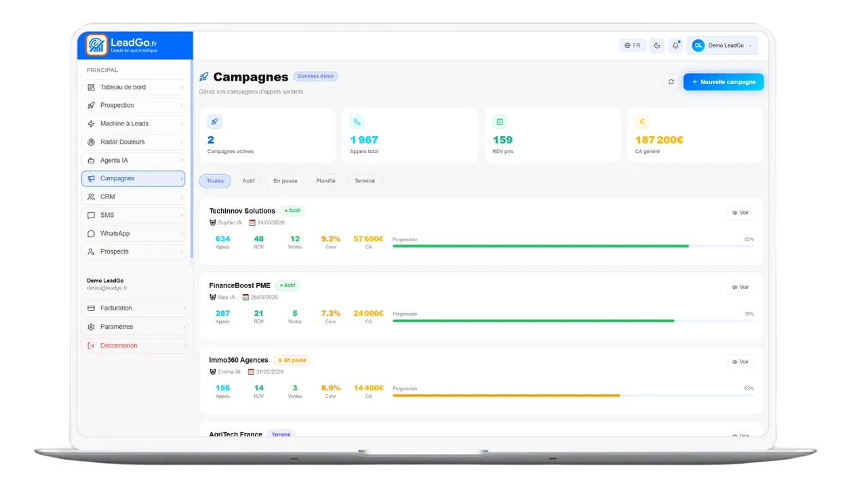
Task: Open Tableau de bord via its grid icon
Action: point(92,87)
